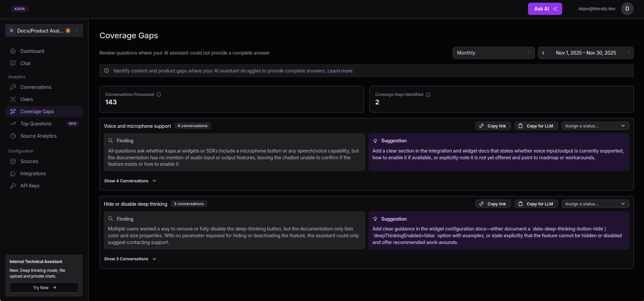Open Users analytics page
Screen dimensions: 644x301
click(x=44, y=99)
